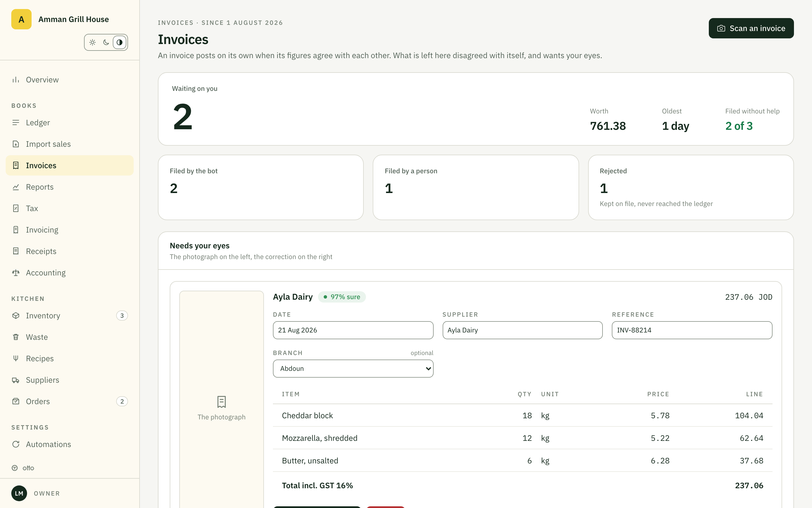Click the Ledger lines icon
812x508 pixels.
pos(16,123)
